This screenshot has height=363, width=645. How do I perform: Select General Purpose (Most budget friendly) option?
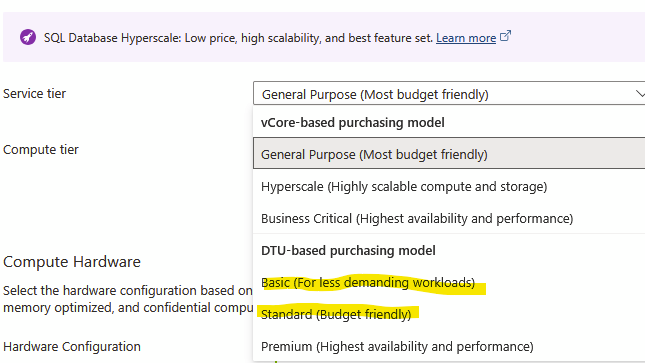point(449,153)
